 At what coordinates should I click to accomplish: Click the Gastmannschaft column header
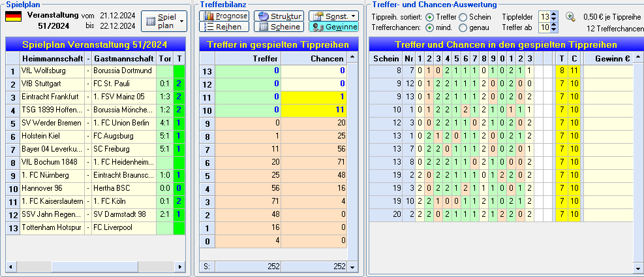[x=123, y=58]
